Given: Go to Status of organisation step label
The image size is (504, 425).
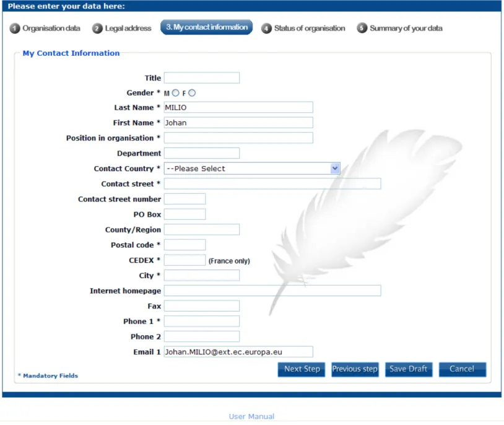Looking at the screenshot, I should point(310,28).
